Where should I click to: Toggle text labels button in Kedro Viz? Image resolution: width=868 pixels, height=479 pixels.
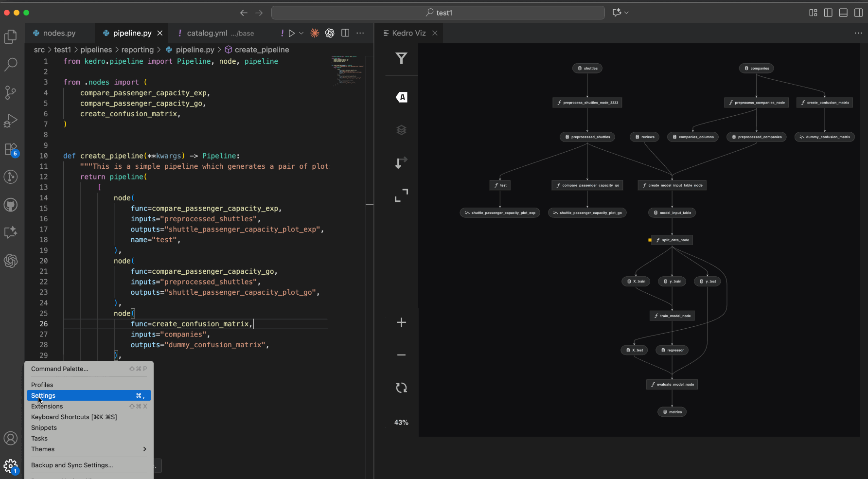[401, 97]
